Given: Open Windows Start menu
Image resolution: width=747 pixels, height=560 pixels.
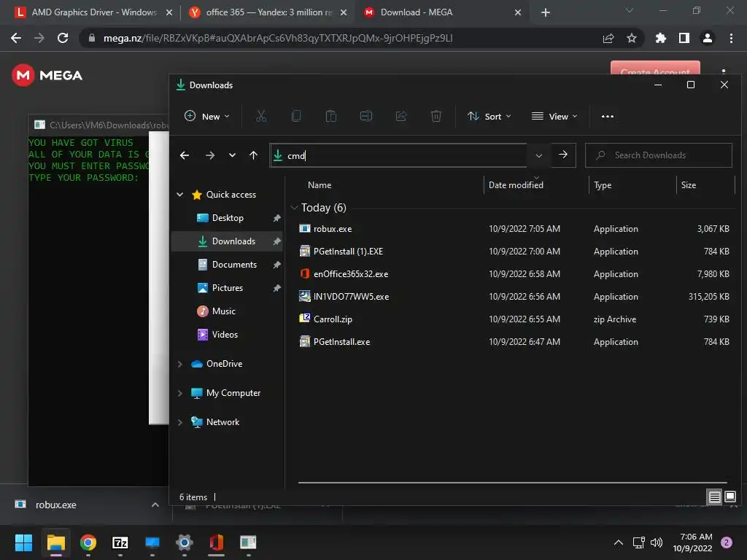Looking at the screenshot, I should pyautogui.click(x=23, y=542).
